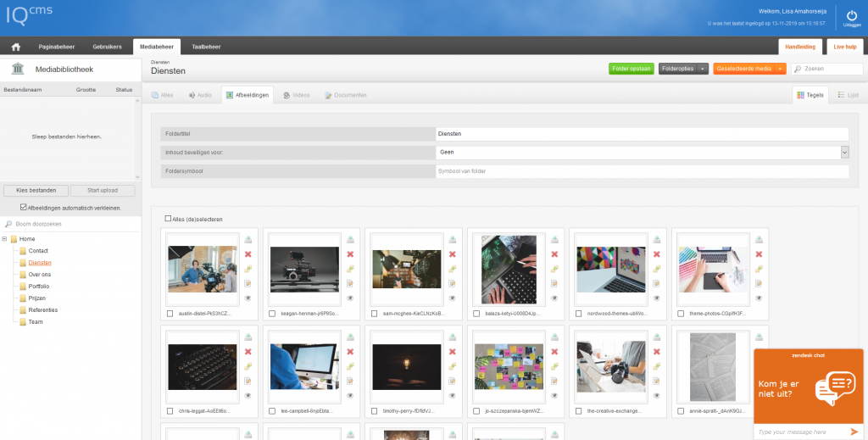
Task: Open the Over ons folder in tree
Action: point(39,275)
